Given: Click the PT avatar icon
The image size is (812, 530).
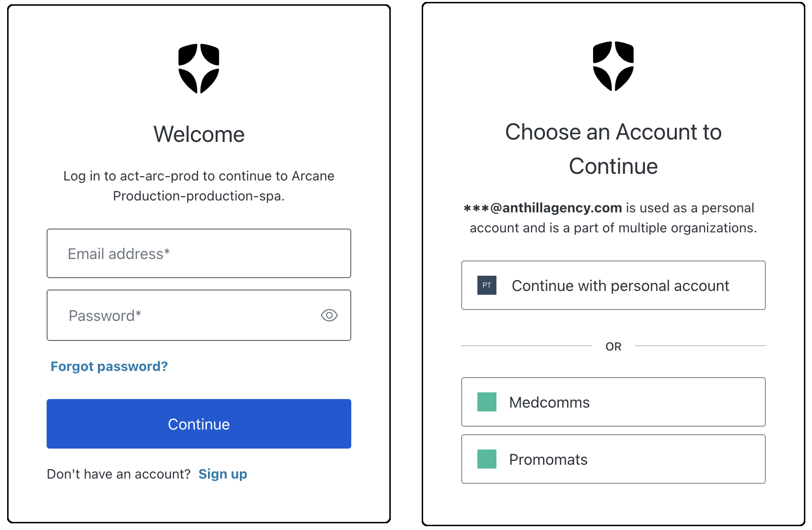Looking at the screenshot, I should coord(486,285).
